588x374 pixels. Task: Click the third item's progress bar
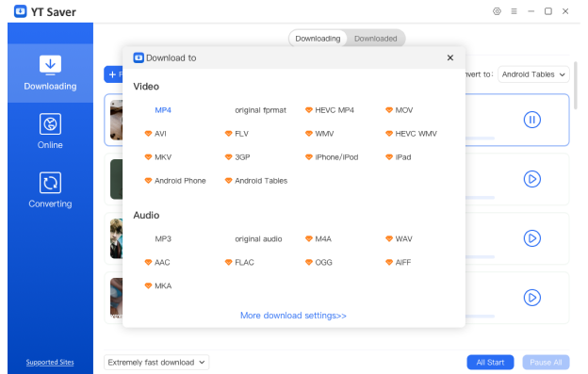point(480,256)
